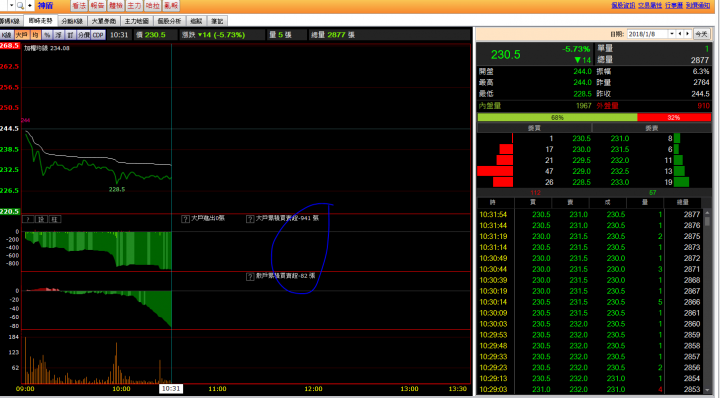Click the trade list vertical scrollbar
The width and height of the screenshot is (720, 398).
708,301
